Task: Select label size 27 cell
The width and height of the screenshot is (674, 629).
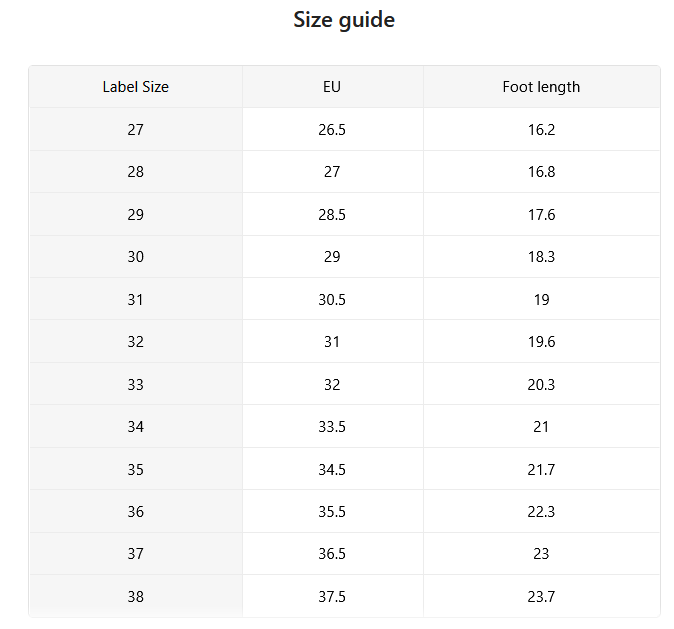Action: point(135,129)
